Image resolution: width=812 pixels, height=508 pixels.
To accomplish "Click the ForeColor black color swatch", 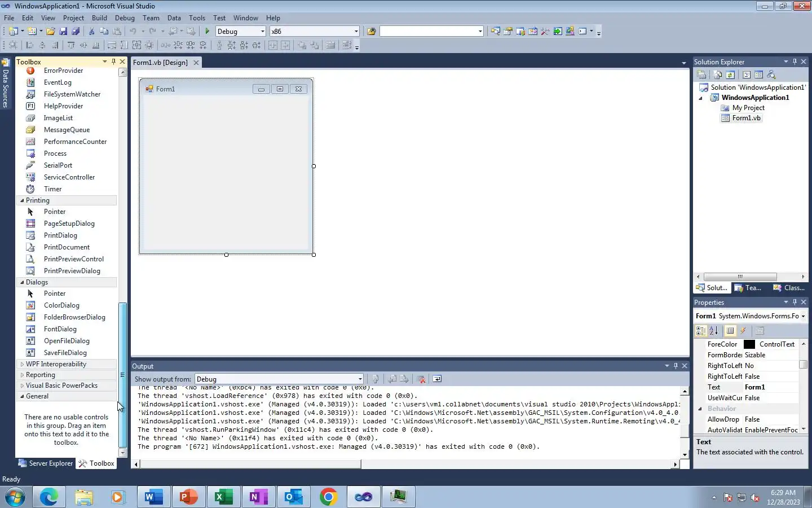I will pyautogui.click(x=749, y=344).
